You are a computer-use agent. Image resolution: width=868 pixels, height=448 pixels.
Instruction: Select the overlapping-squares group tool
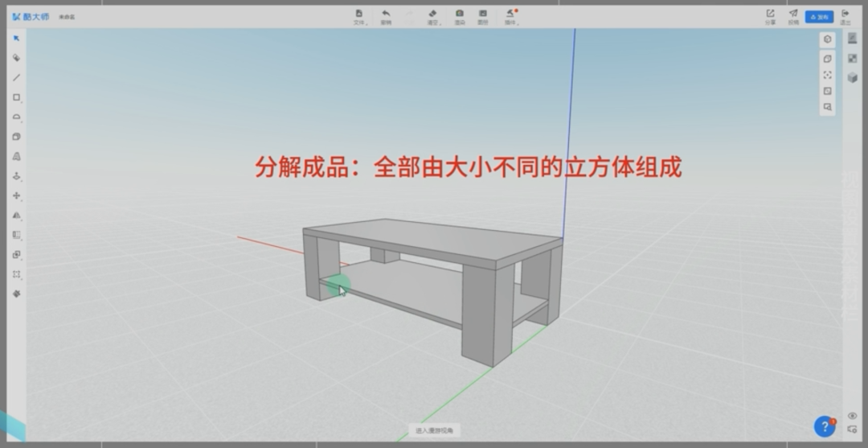click(17, 255)
